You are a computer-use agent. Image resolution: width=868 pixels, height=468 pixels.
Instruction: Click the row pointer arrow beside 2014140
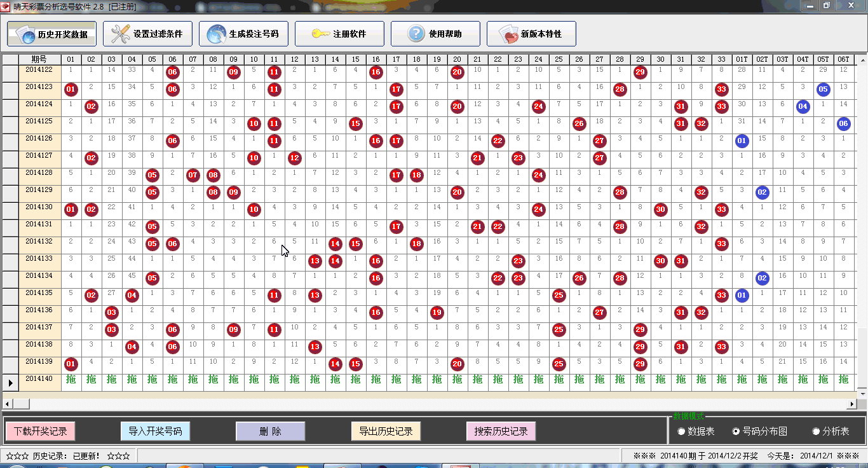click(x=10, y=382)
